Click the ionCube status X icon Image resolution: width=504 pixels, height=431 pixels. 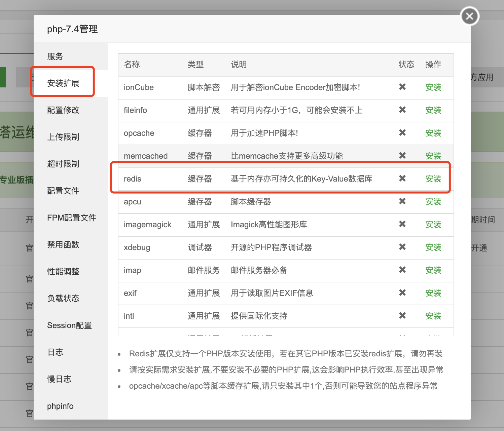click(402, 87)
